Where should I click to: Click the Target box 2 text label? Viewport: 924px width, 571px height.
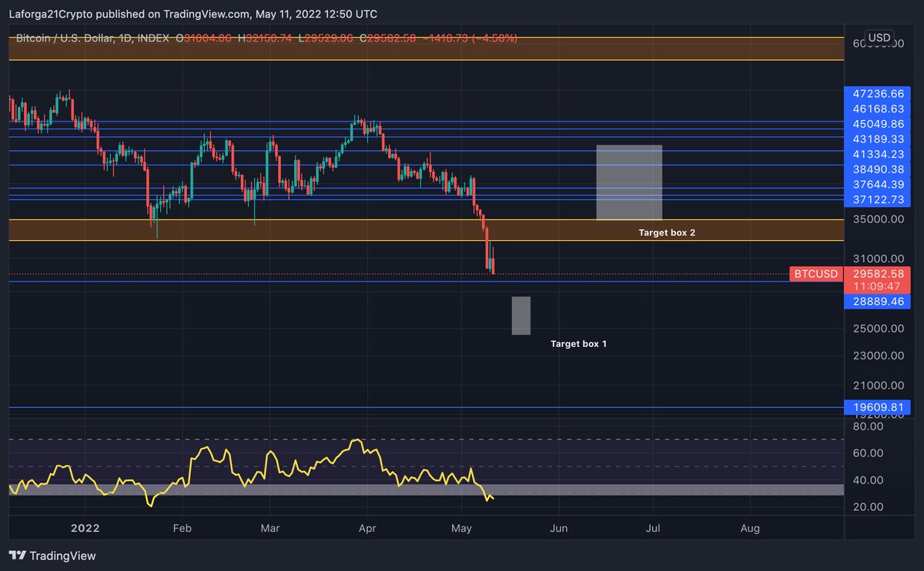(667, 232)
